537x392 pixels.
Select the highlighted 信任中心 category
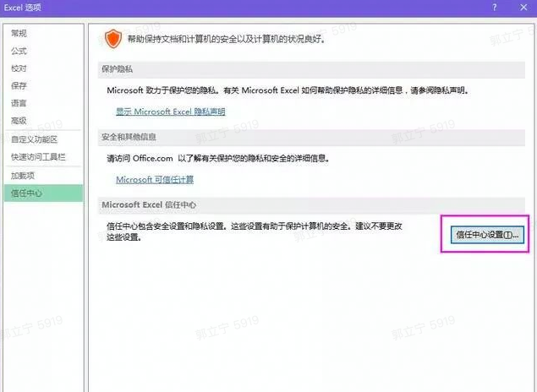(26, 193)
